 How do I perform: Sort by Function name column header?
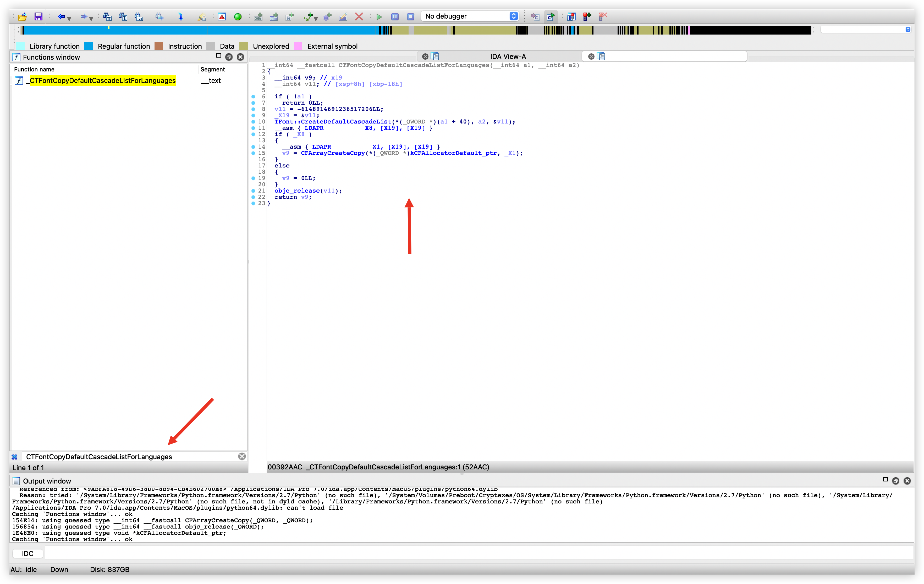(34, 69)
